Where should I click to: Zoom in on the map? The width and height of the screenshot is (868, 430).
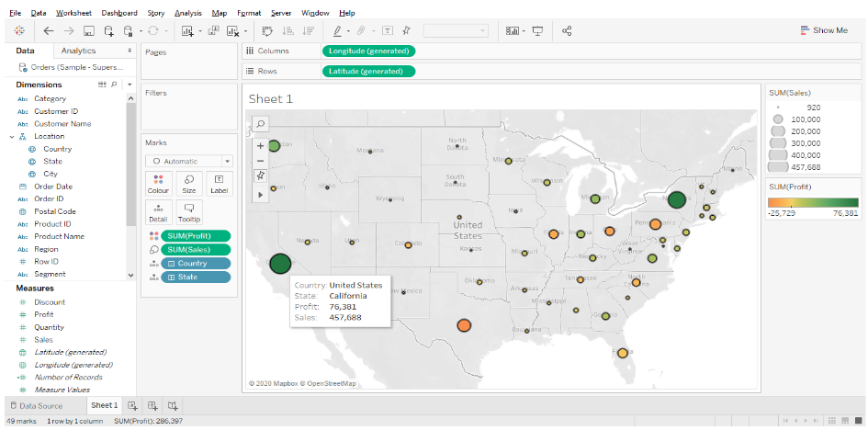[x=260, y=146]
